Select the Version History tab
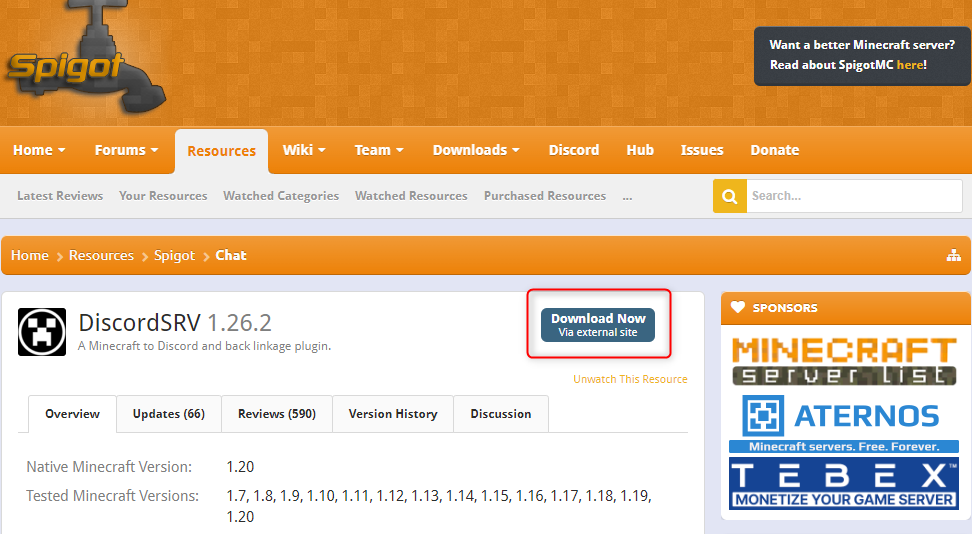This screenshot has width=972, height=534. pyautogui.click(x=392, y=414)
